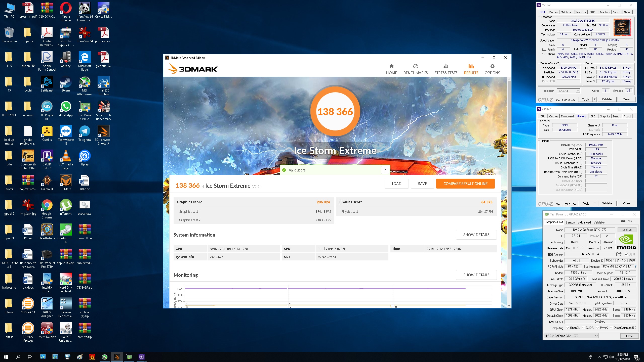Open Bench tab in top CPU-Z window
The width and height of the screenshot is (644, 362).
616,12
